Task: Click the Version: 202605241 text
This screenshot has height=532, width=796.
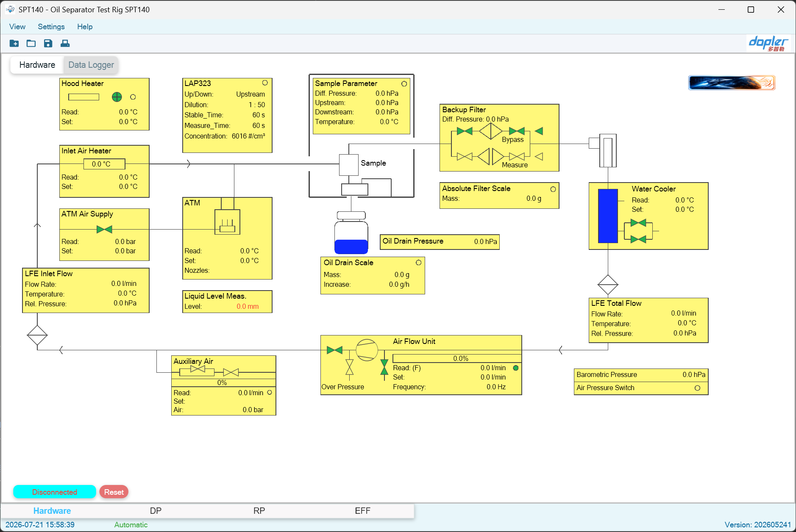Action: coord(758,525)
